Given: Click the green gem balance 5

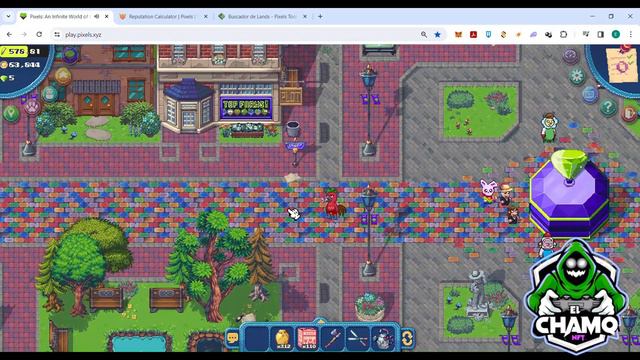Looking at the screenshot, I should 8,78.
